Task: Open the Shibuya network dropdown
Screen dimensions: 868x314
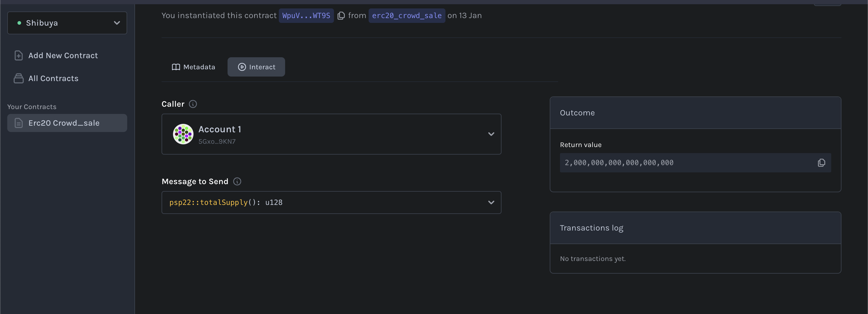Action: (67, 23)
